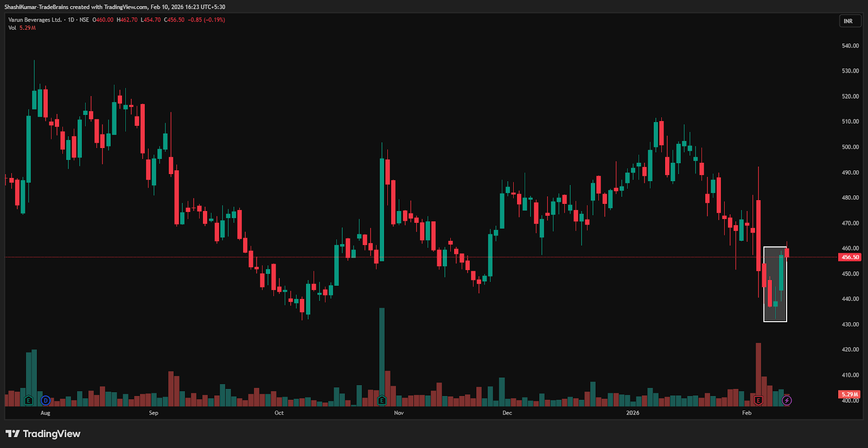Click the green earnings marker near August

[29, 401]
